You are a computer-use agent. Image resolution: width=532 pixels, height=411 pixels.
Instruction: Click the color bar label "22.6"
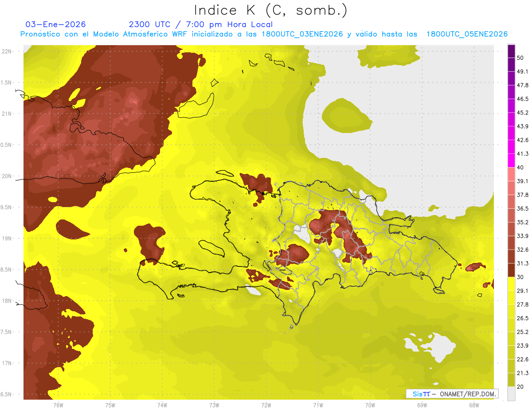tap(523, 360)
